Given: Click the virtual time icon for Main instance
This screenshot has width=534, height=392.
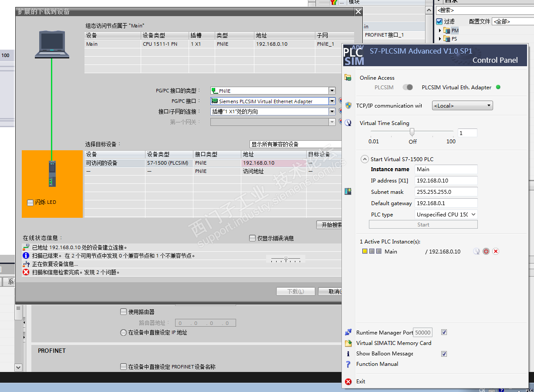Looking at the screenshot, I should 477,251.
